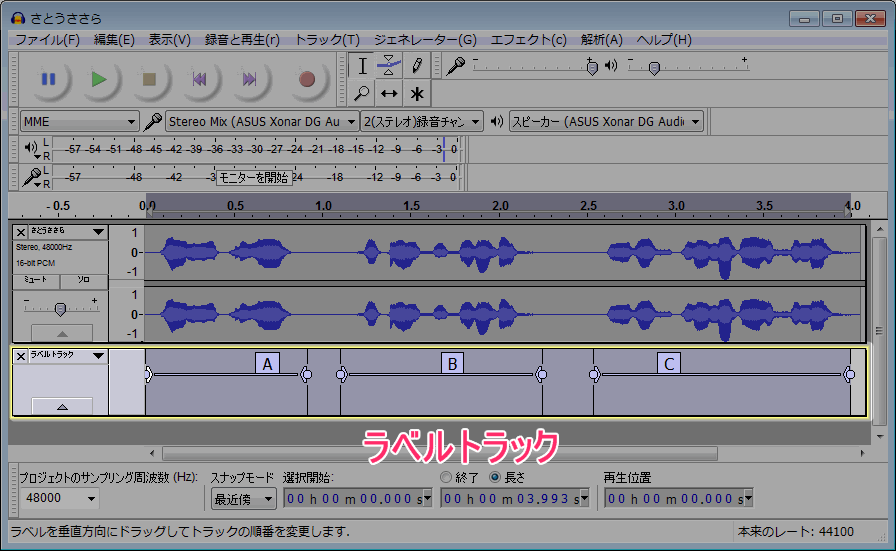Screen dimensions: 896x551
Task: Collapse the audio track with its arrow
Action: tap(62, 333)
